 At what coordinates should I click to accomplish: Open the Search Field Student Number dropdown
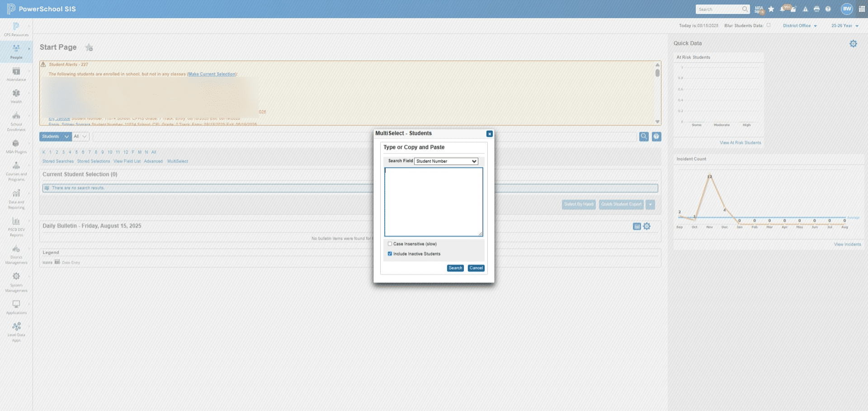446,161
